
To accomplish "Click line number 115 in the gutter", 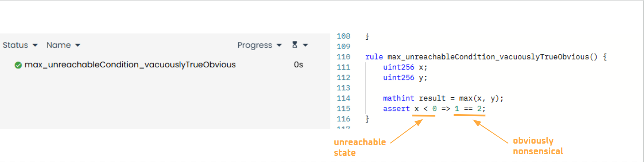I will (343, 109).
